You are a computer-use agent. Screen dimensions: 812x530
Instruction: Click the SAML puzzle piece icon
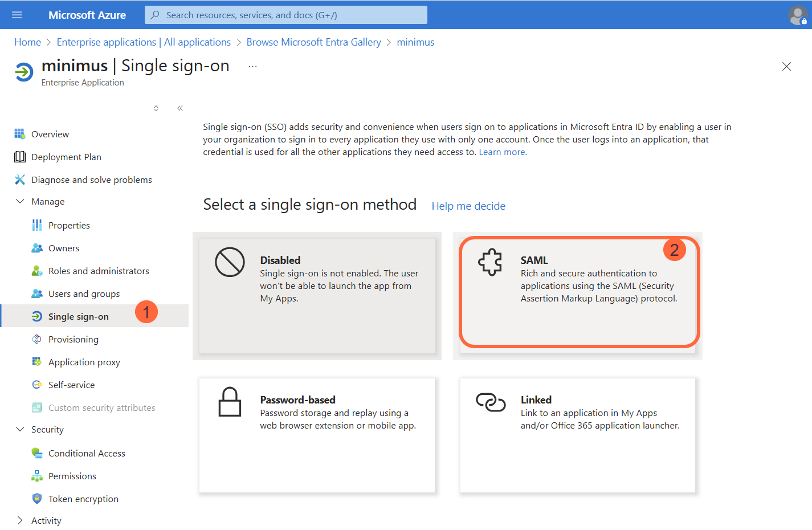coord(491,262)
